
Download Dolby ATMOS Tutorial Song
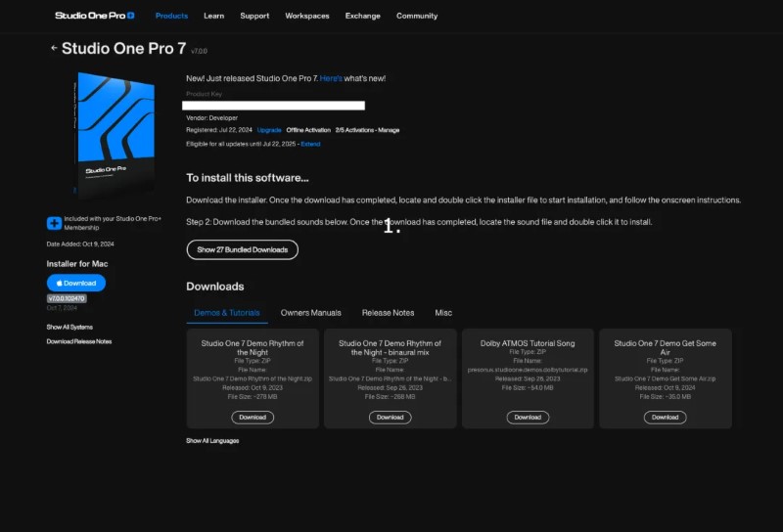528,418
